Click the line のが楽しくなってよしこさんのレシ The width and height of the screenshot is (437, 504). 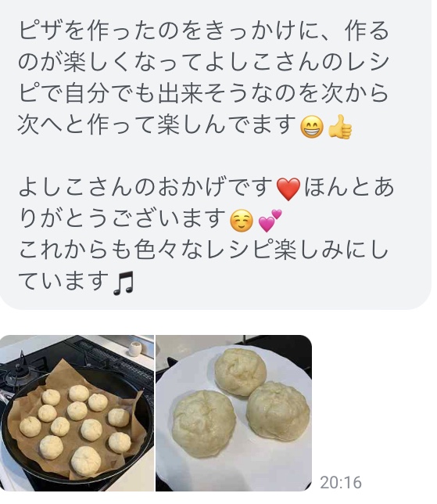pyautogui.click(x=204, y=63)
